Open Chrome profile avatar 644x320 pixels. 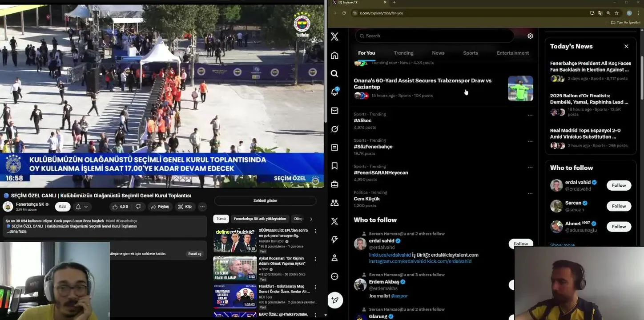pos(629,13)
